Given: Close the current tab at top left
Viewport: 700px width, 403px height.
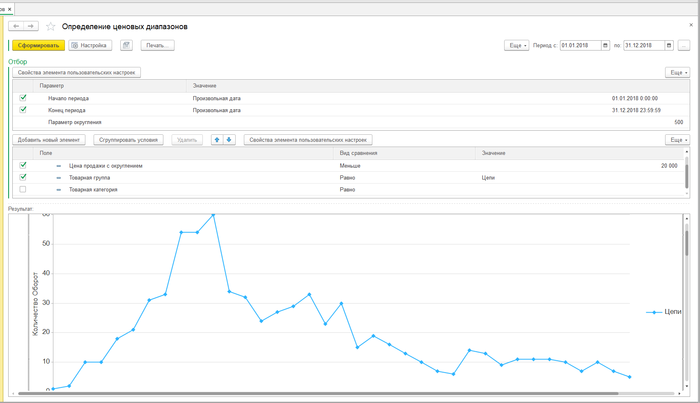Looking at the screenshot, I should pos(10,8).
